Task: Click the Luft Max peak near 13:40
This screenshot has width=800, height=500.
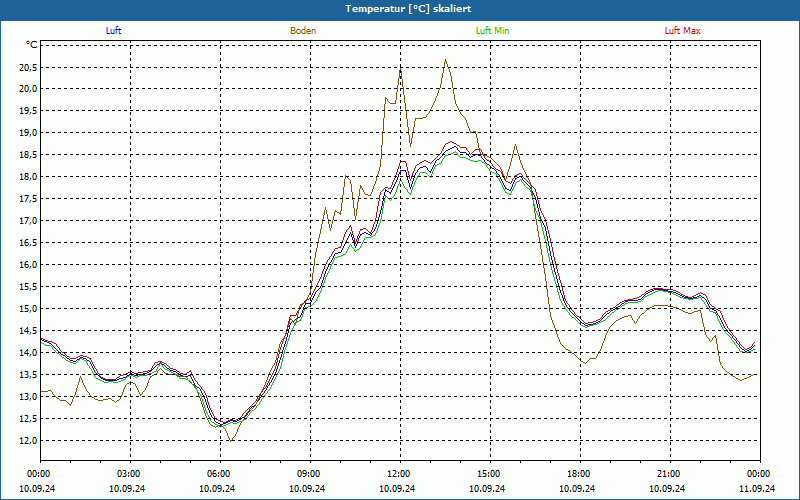Action: 451,142
